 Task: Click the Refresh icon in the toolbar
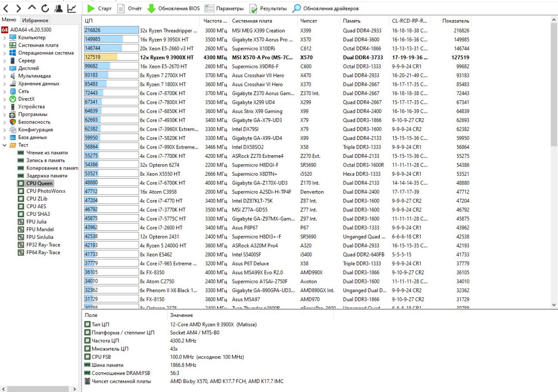point(45,8)
